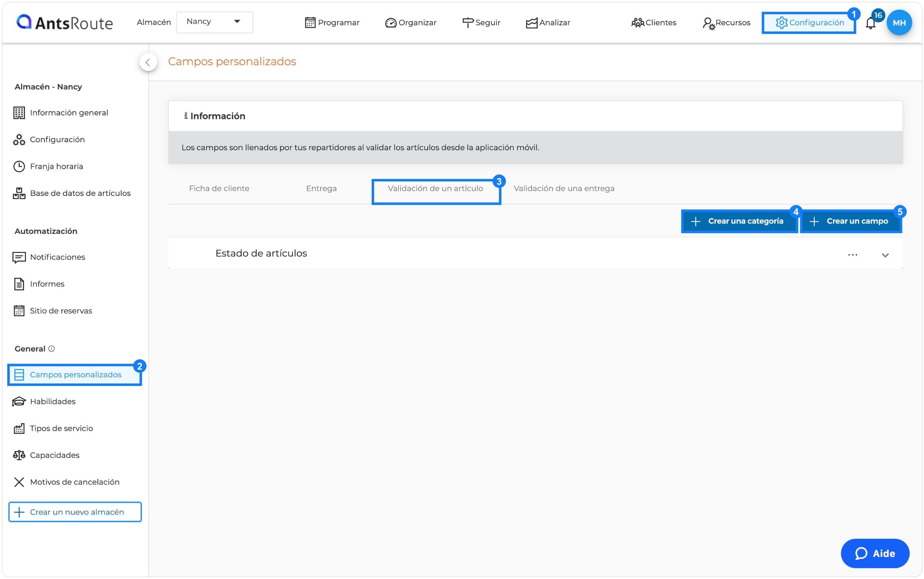Image resolution: width=924 pixels, height=579 pixels.
Task: Click Crear un campo button
Action: [850, 221]
